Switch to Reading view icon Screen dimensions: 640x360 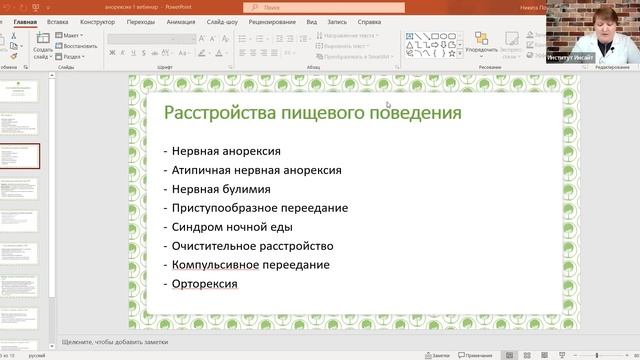(544, 356)
